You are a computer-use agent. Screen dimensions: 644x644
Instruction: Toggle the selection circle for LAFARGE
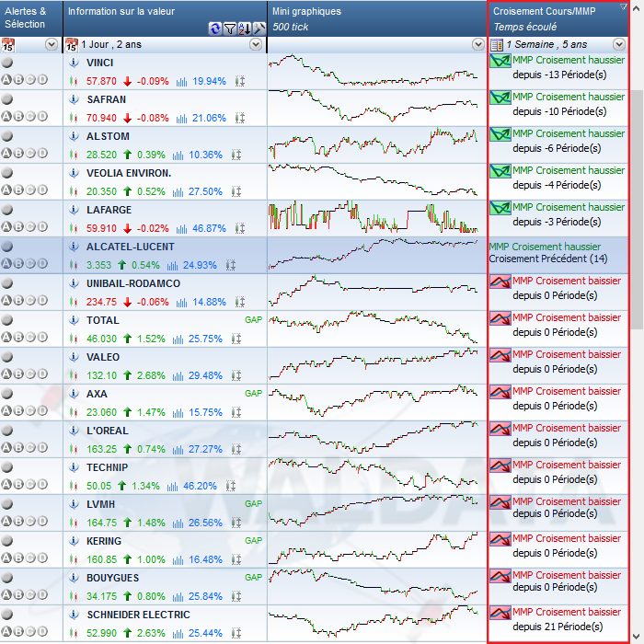pyautogui.click(x=7, y=210)
